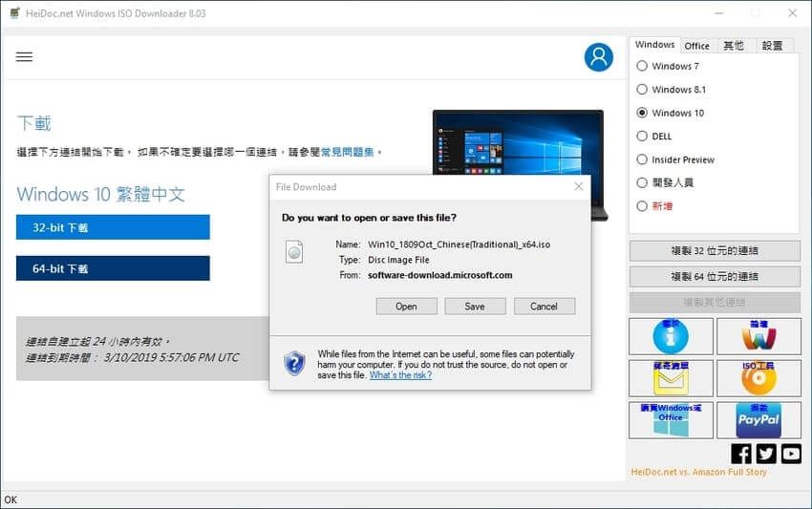The height and width of the screenshot is (509, 812).
Task: Click the 64-bit 下載 button
Action: [113, 268]
